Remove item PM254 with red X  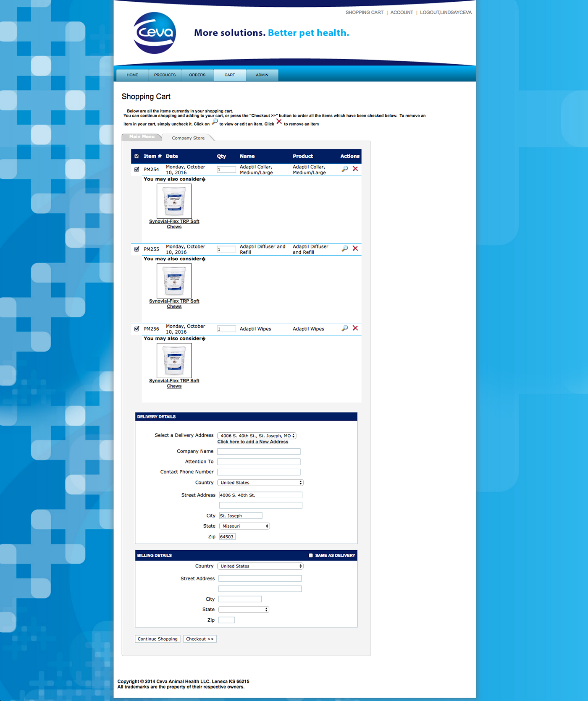(x=355, y=169)
